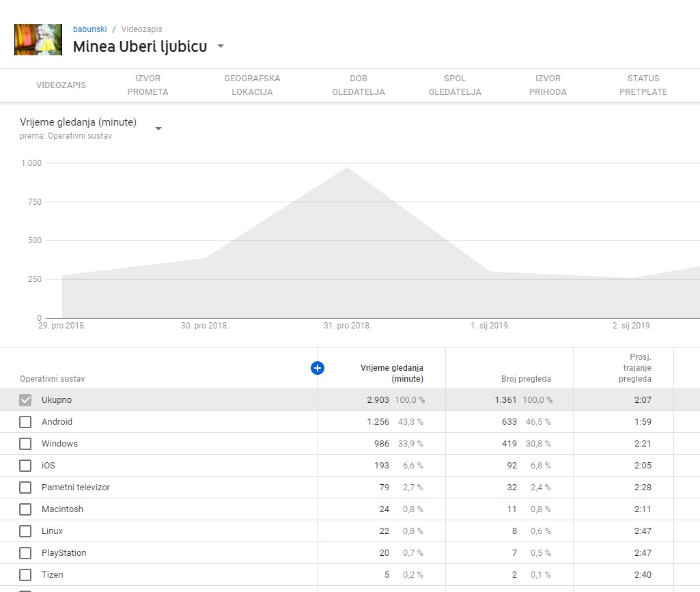Click the Tizen row label
This screenshot has width=700, height=592.
coord(52,575)
